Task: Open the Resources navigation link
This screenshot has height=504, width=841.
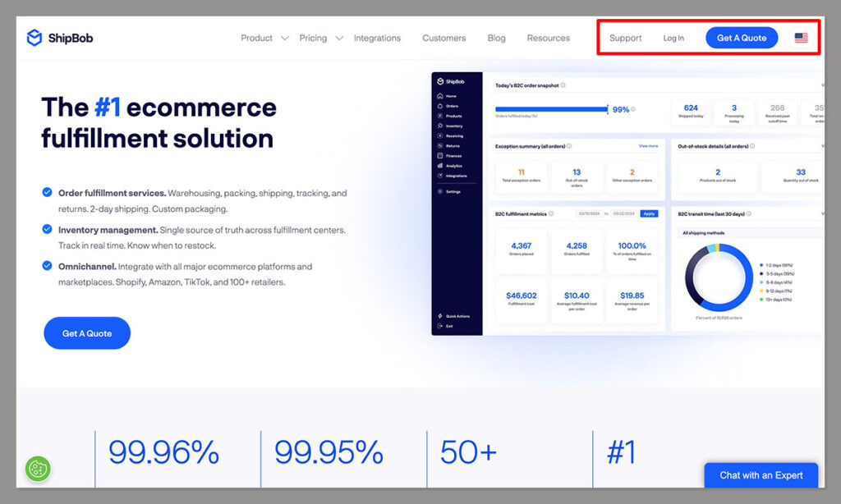Action: point(548,38)
